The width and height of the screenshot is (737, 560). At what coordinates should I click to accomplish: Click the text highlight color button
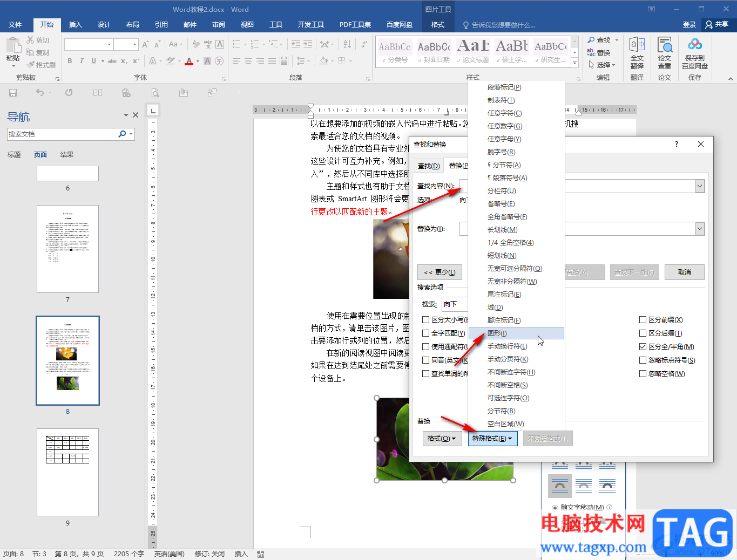(x=170, y=61)
